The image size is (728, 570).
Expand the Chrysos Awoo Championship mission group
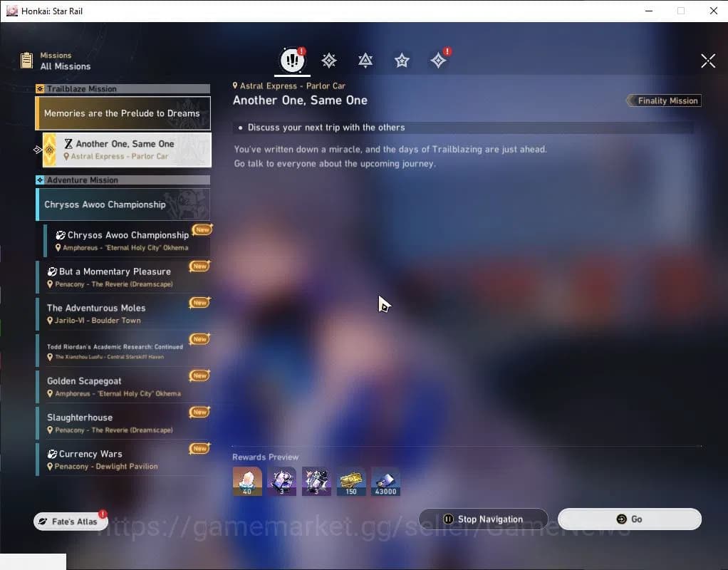(x=123, y=204)
